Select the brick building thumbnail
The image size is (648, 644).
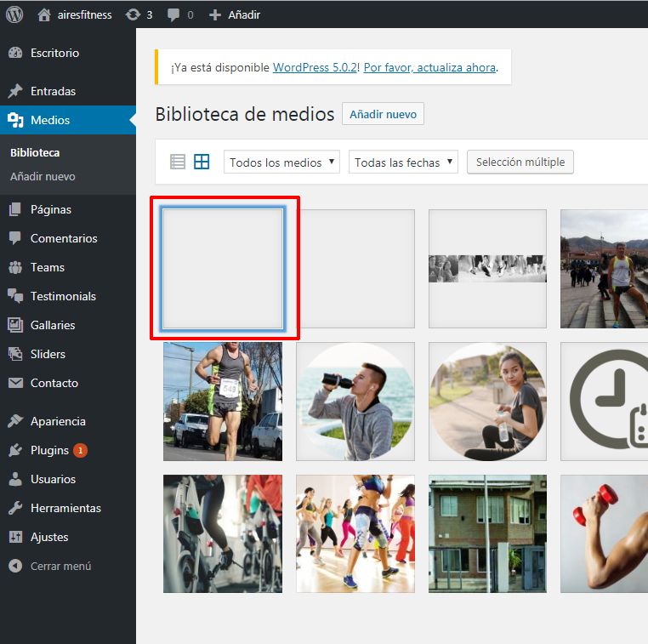pos(487,533)
